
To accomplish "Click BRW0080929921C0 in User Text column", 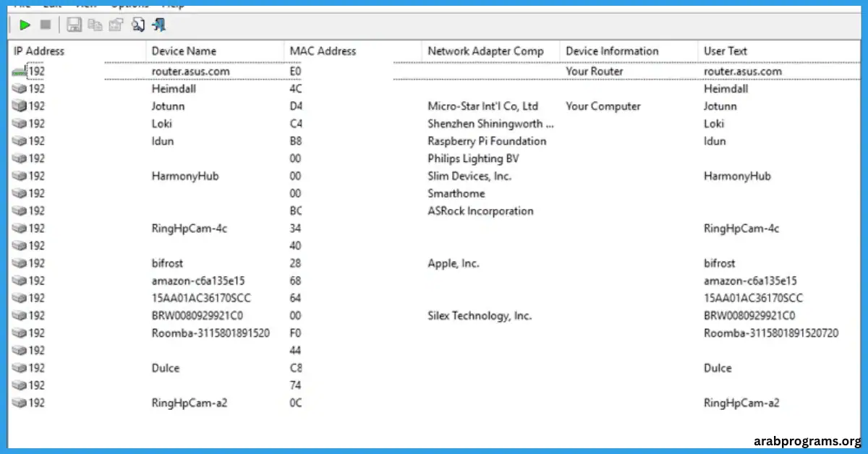I will click(x=749, y=315).
